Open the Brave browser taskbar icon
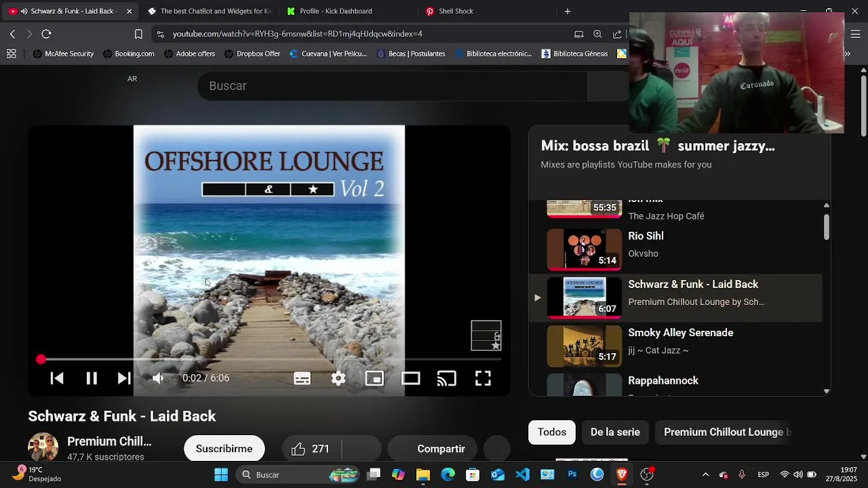The width and height of the screenshot is (868, 488). pyautogui.click(x=622, y=474)
